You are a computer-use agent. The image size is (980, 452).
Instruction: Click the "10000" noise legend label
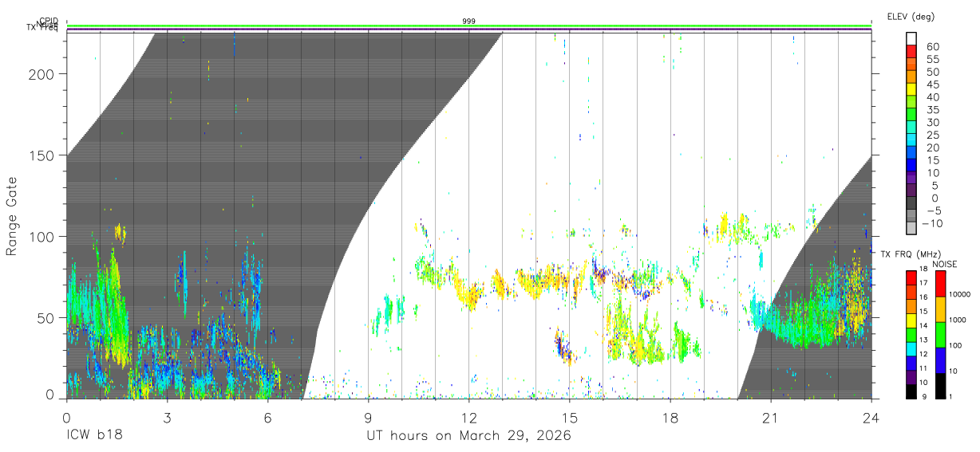(x=959, y=294)
